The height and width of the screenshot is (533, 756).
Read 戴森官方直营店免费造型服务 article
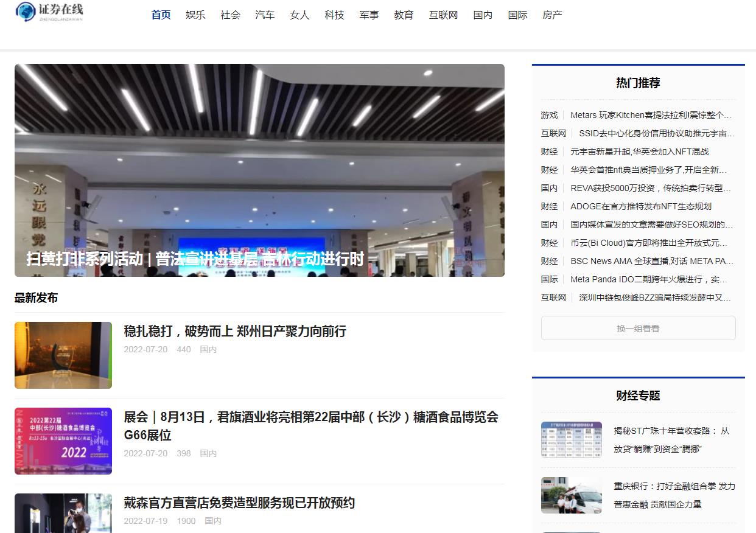click(x=239, y=503)
